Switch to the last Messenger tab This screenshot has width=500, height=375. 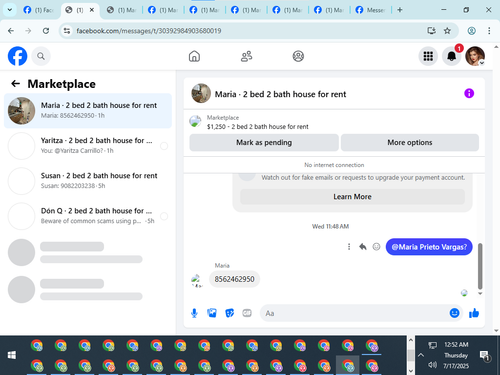[371, 10]
